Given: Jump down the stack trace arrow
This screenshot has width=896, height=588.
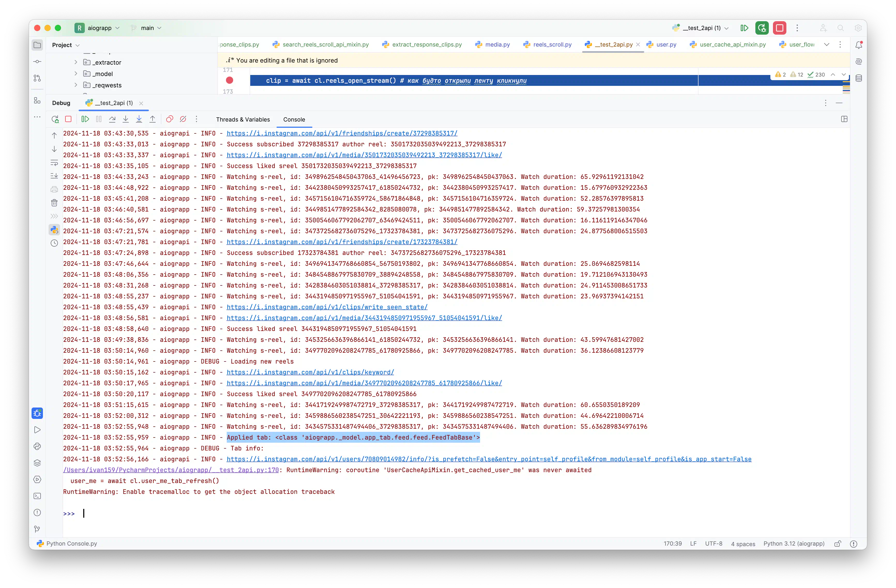Looking at the screenshot, I should point(54,149).
